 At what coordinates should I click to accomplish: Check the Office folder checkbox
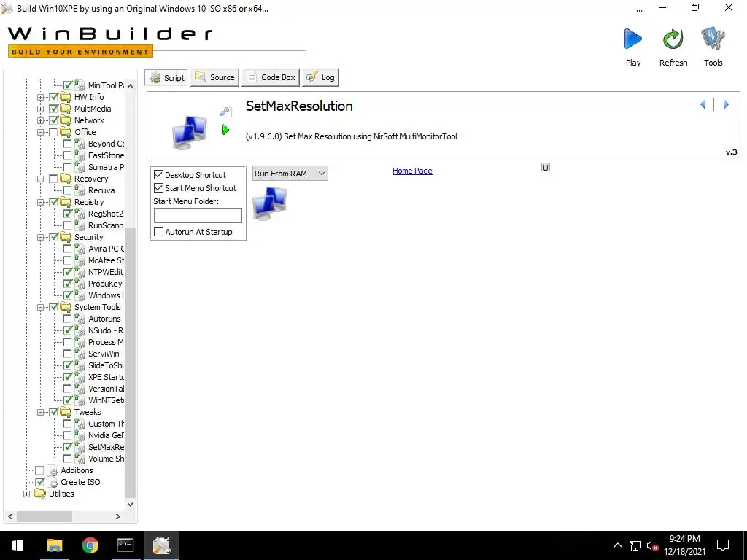tap(53, 132)
